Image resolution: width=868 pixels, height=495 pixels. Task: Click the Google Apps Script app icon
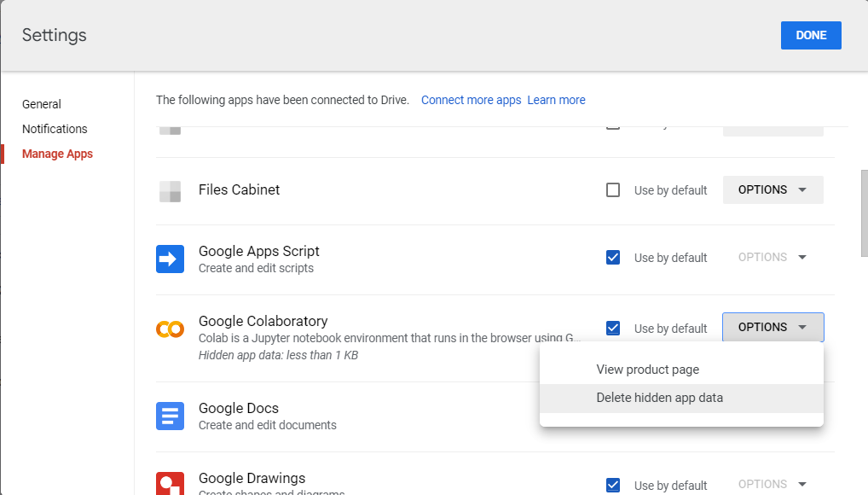(x=170, y=258)
